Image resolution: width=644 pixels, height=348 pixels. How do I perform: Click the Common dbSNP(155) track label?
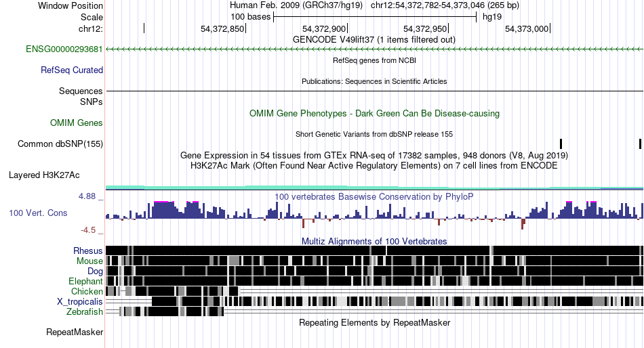pyautogui.click(x=60, y=144)
